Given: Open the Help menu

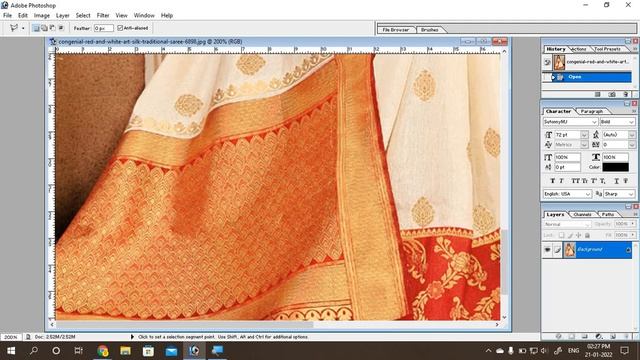Looking at the screenshot, I should (167, 15).
